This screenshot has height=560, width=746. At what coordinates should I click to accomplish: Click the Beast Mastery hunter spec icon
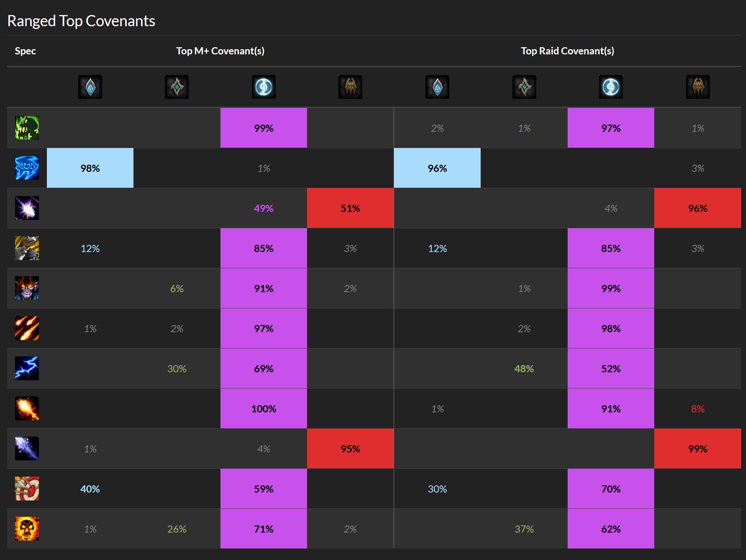(27, 248)
